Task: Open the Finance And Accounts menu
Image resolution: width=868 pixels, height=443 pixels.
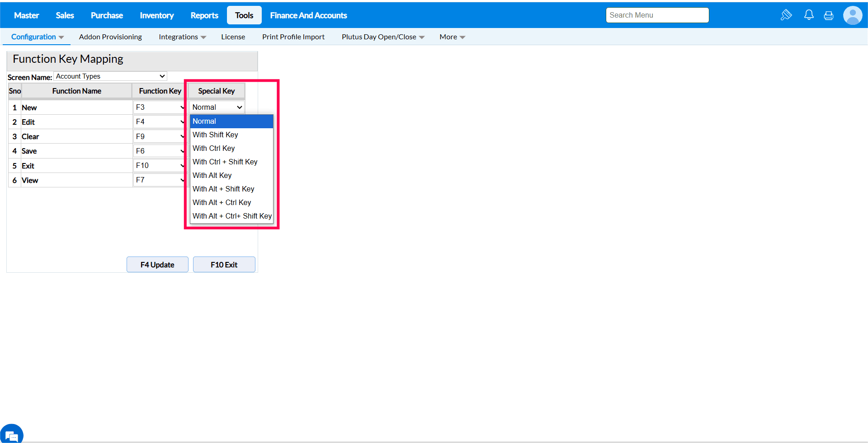Action: click(x=308, y=15)
